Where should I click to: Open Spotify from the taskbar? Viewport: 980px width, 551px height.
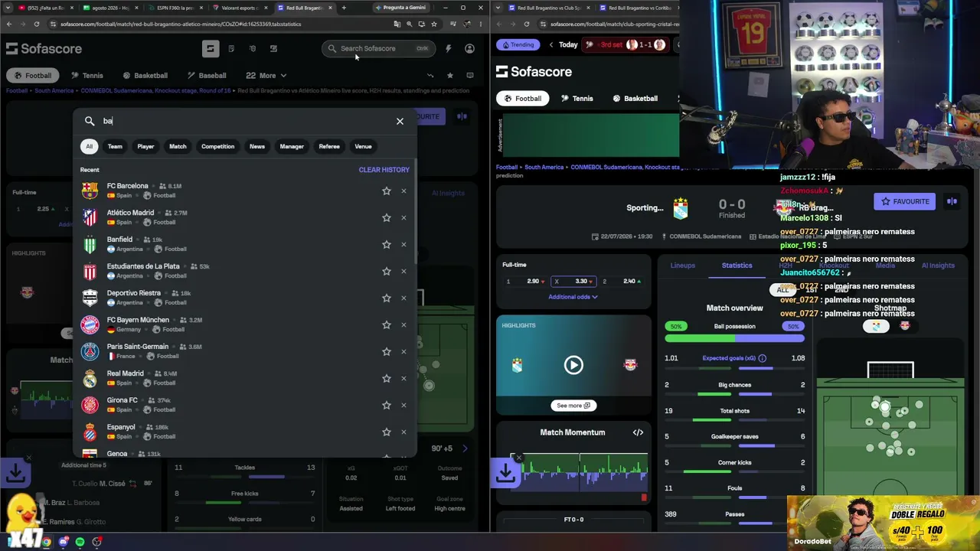pyautogui.click(x=80, y=542)
